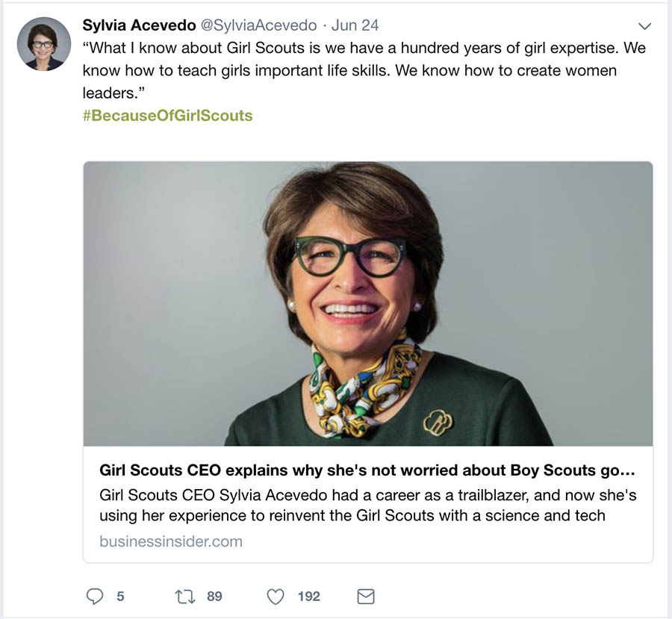Open the article card headline about Girl Scouts CEO
672x619 pixels.
[x=367, y=470]
